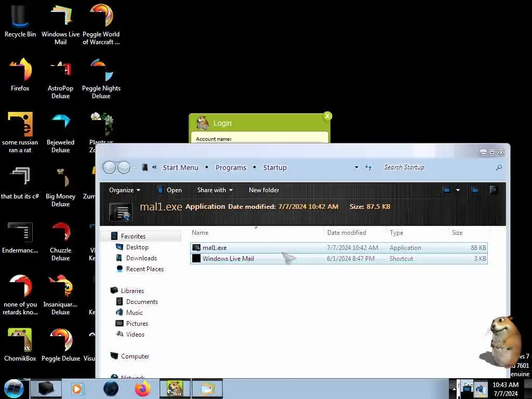
Task: Select the Windows Live Mail shortcut row
Action: tap(339, 259)
